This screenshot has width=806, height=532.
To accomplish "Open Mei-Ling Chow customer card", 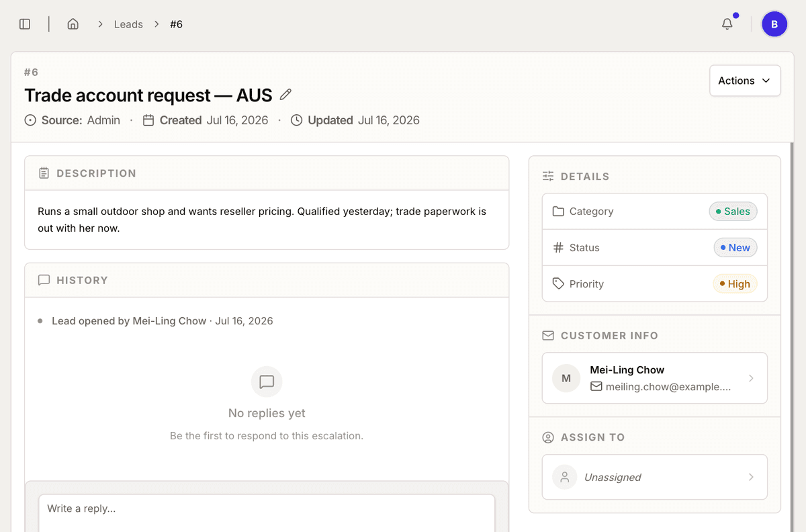I will [x=655, y=378].
